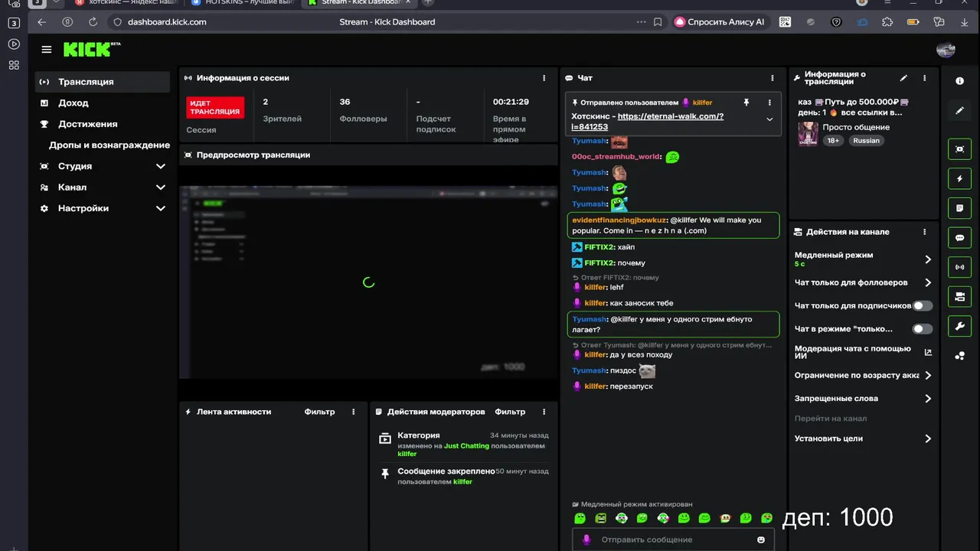980x551 pixels.
Task: Open session info panel options menu
Action: pos(544,78)
